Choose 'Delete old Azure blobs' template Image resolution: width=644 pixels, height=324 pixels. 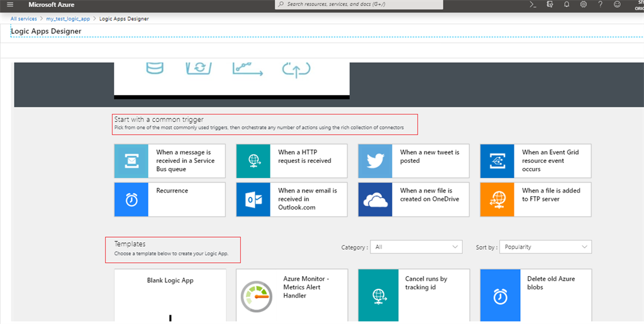(536, 295)
